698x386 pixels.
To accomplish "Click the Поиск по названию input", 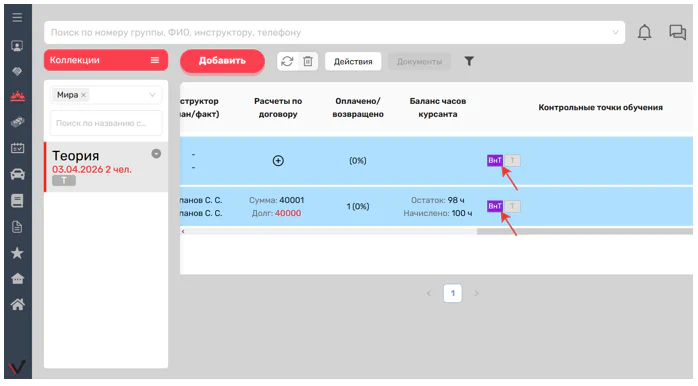I will click(106, 123).
